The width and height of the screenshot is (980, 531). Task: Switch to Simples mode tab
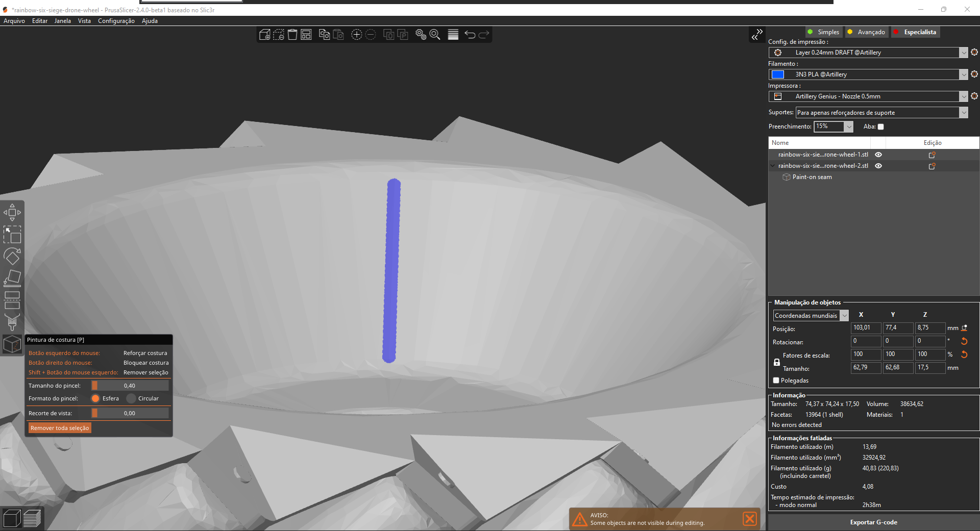(x=824, y=32)
